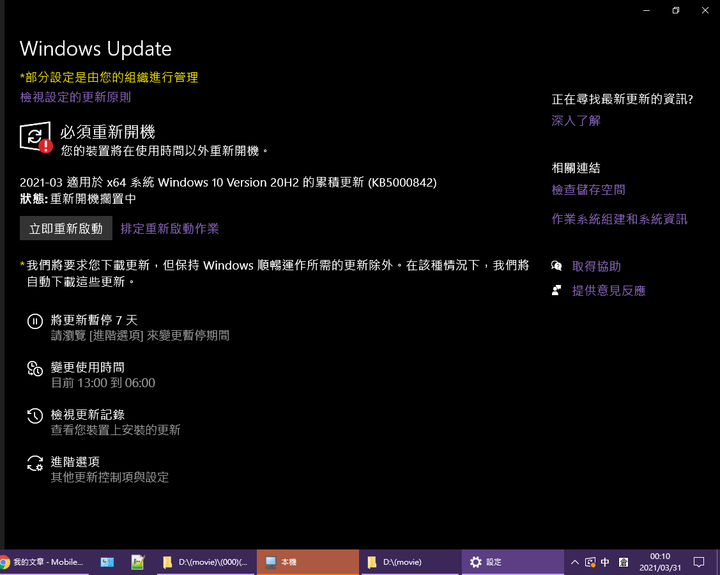This screenshot has height=575, width=720.
Task: Switch to the D:\(movie) taskbar window
Action: 411,562
